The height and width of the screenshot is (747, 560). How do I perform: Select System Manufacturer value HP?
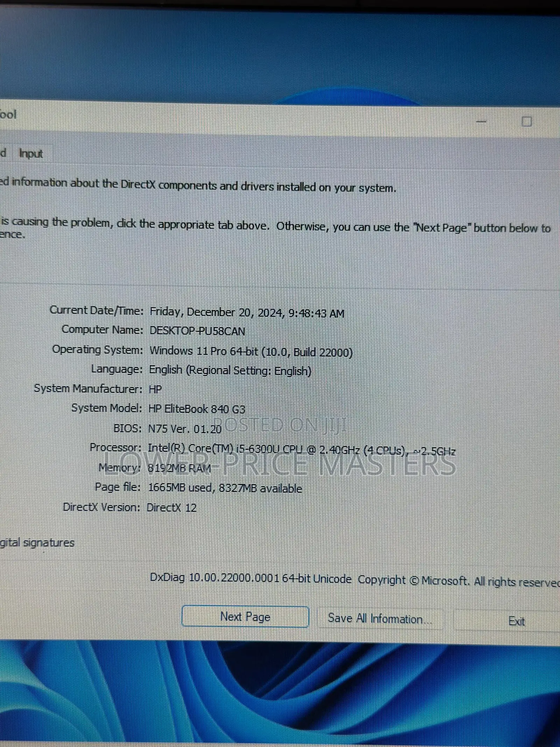pyautogui.click(x=155, y=389)
